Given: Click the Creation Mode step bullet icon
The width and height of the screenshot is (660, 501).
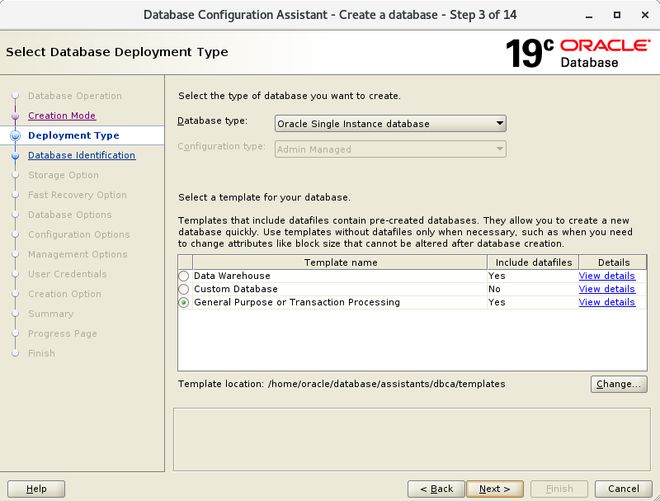Looking at the screenshot, I should (x=15, y=116).
